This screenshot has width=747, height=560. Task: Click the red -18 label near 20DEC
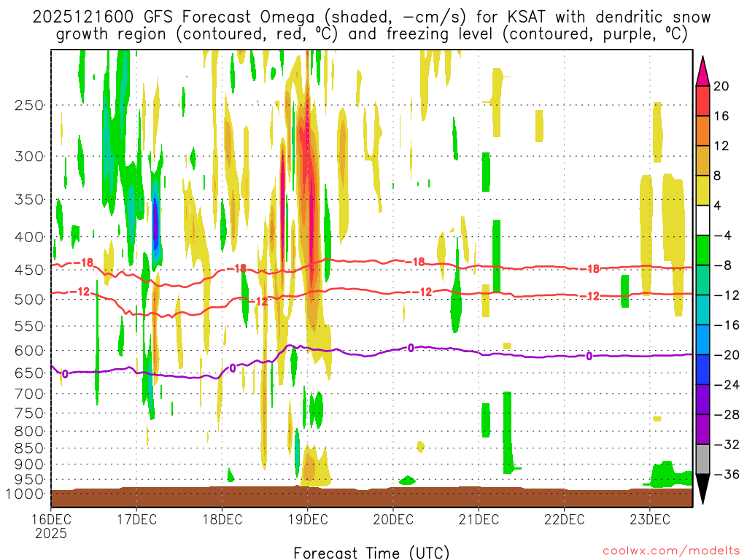pyautogui.click(x=415, y=262)
